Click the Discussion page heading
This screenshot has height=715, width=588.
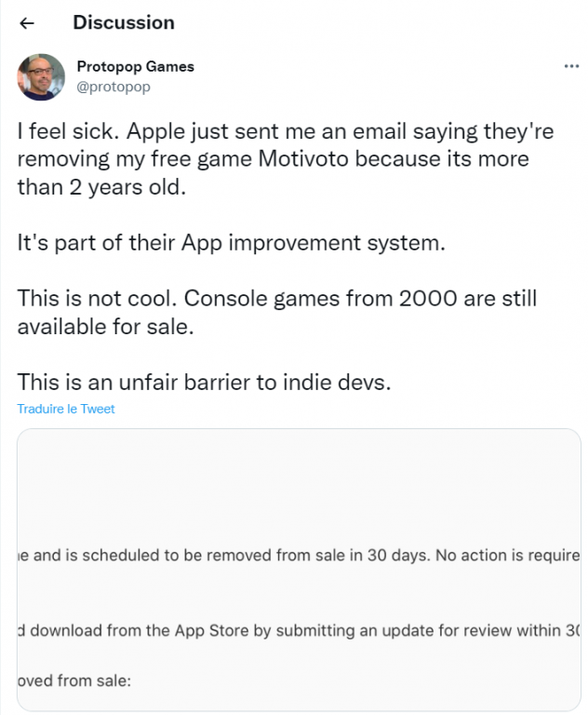(123, 22)
